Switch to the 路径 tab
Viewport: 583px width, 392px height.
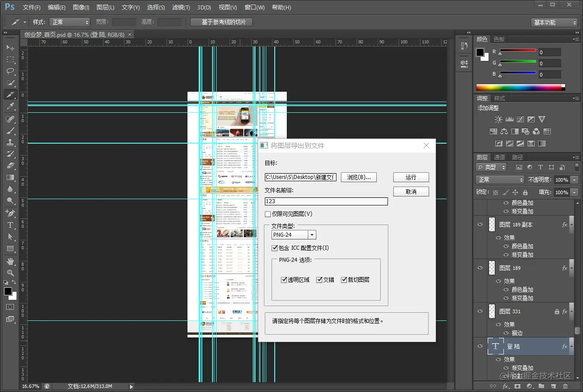coord(517,157)
